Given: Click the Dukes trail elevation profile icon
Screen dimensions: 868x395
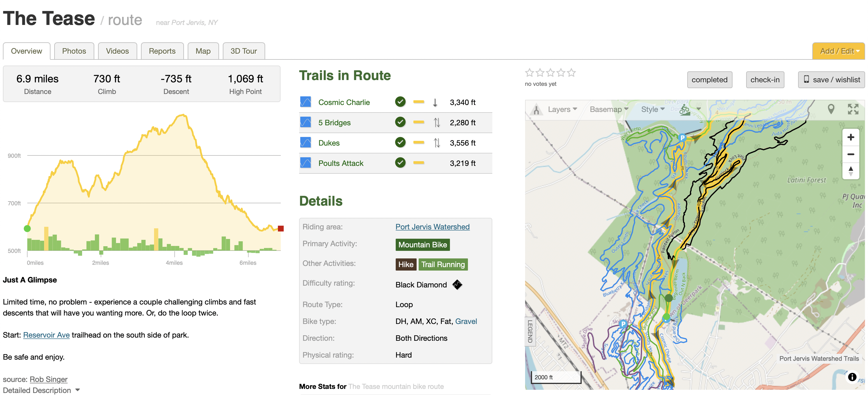Looking at the screenshot, I should (305, 142).
